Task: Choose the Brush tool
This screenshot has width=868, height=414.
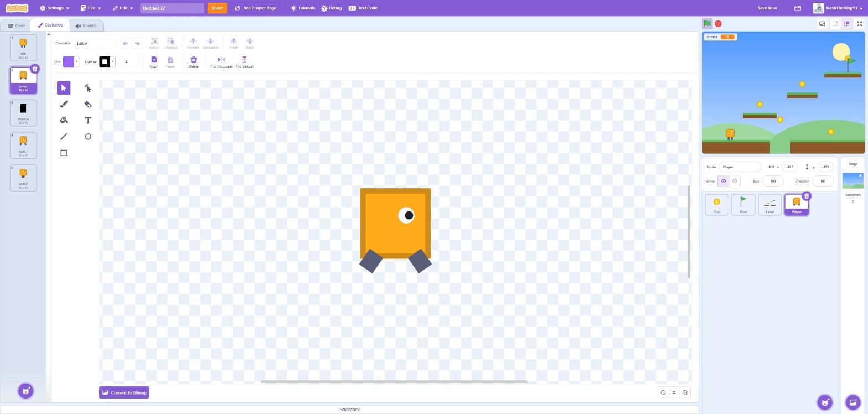Action: (64, 104)
